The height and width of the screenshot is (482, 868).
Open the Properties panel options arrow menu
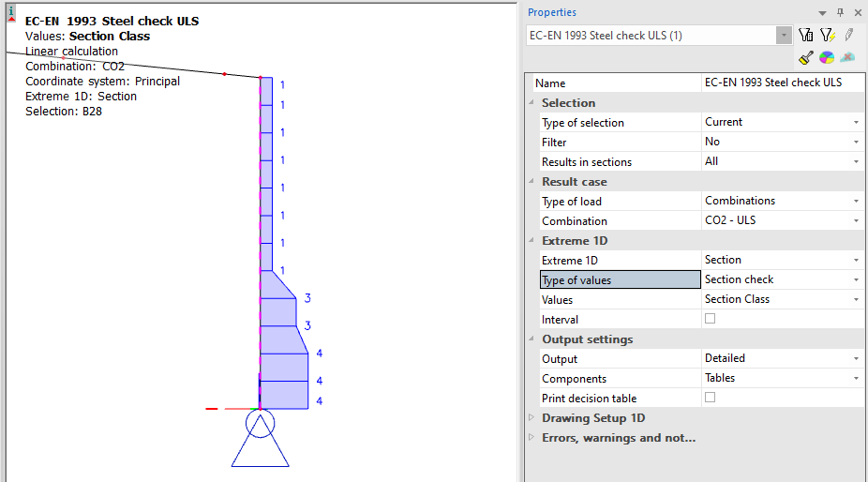823,13
